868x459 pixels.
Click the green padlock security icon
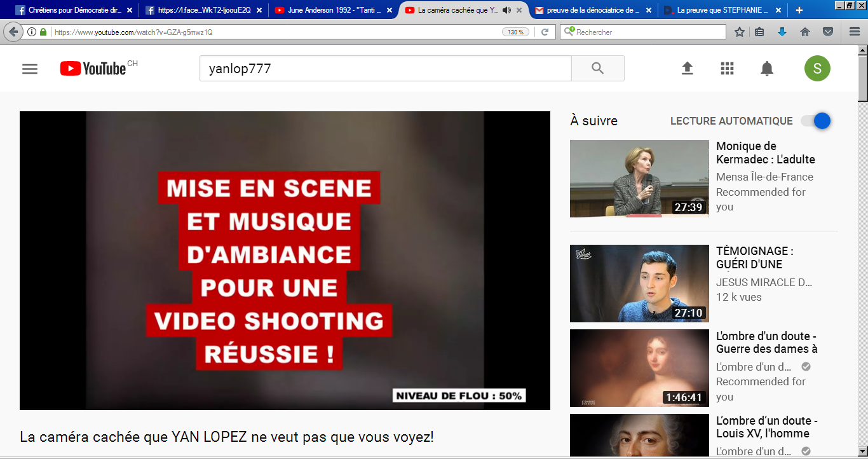pyautogui.click(x=43, y=32)
